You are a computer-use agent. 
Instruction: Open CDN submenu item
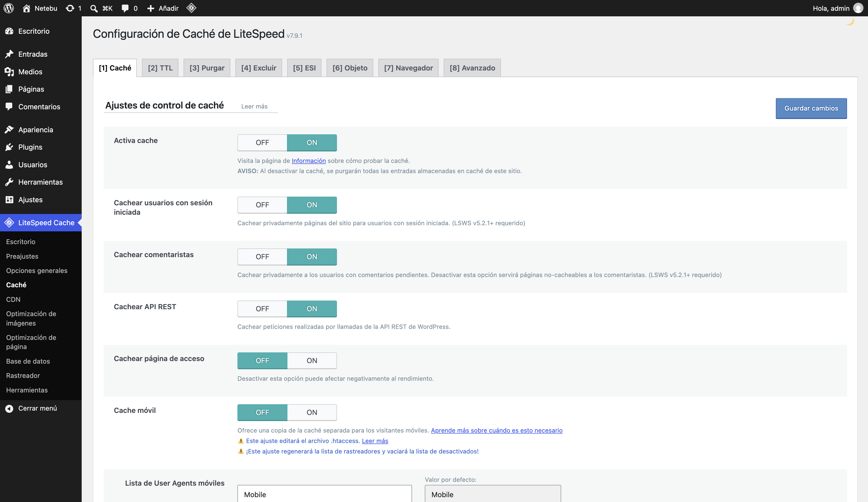pyautogui.click(x=13, y=300)
